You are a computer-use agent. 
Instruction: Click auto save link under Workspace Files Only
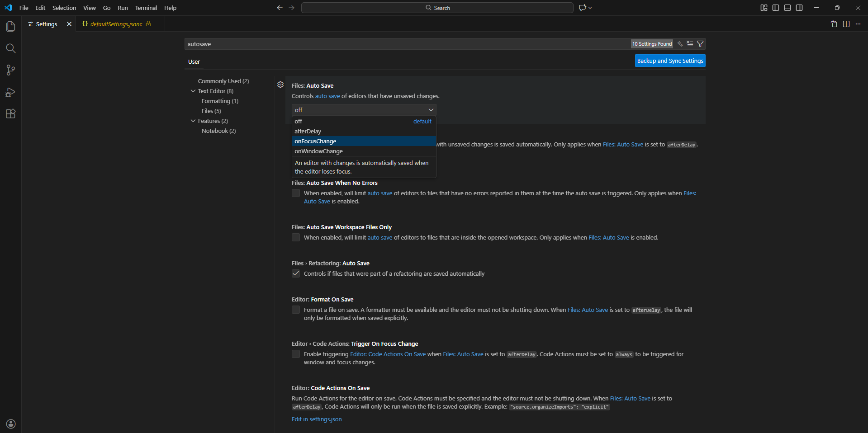coord(380,237)
